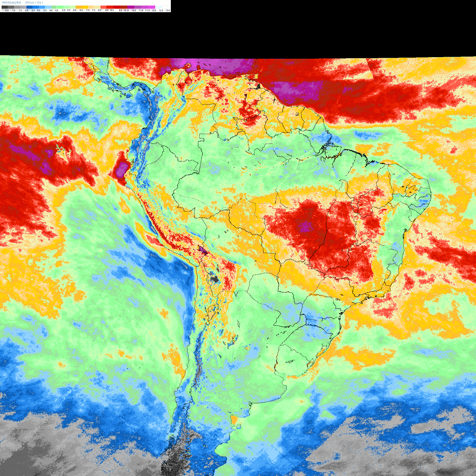Click the '13.0' legend value

[x=168, y=10]
